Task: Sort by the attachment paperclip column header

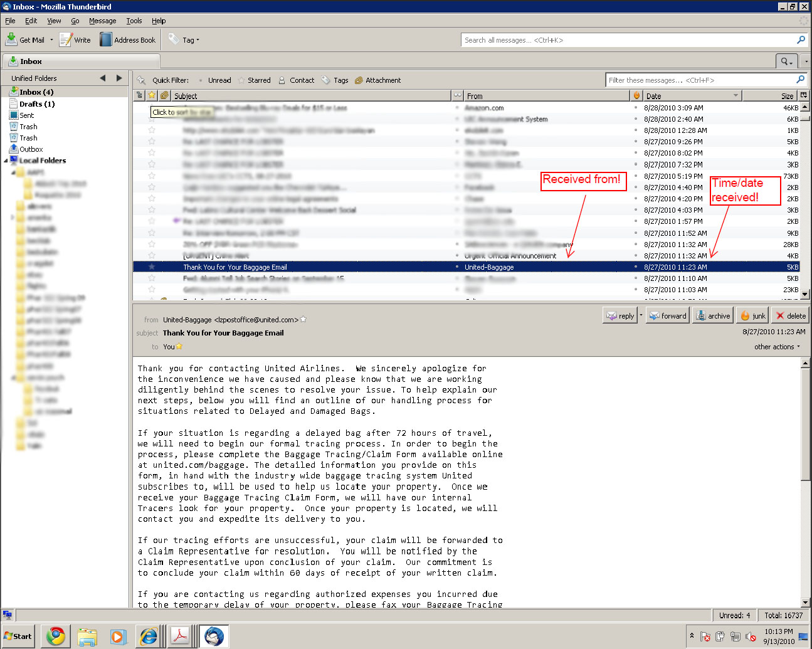Action: 164,95
